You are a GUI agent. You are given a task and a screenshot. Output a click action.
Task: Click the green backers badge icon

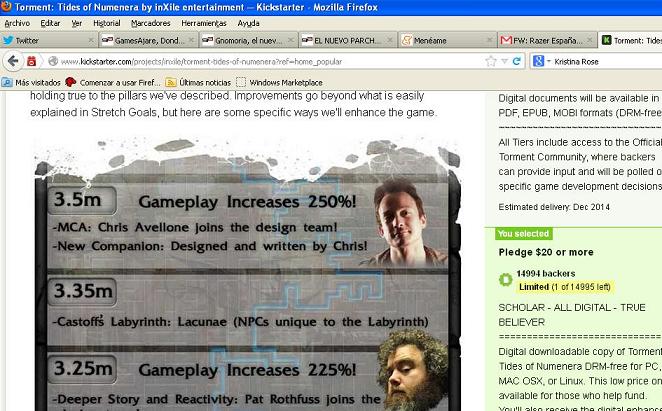point(505,280)
